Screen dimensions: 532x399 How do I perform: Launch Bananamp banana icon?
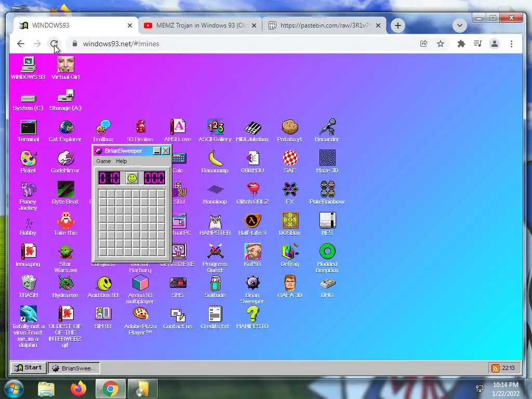pyautogui.click(x=215, y=162)
